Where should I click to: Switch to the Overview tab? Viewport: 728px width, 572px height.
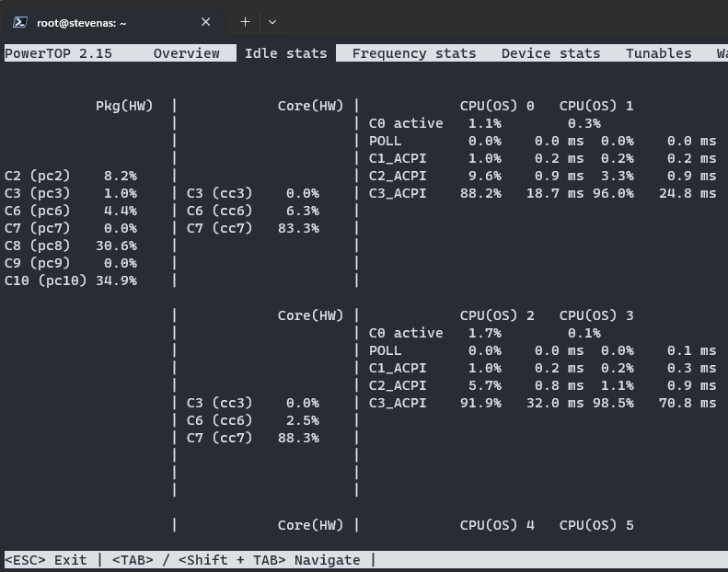click(x=187, y=53)
